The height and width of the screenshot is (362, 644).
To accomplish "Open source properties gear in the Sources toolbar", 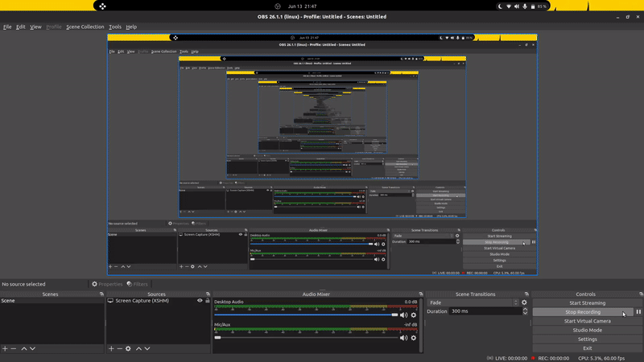I will (x=128, y=348).
